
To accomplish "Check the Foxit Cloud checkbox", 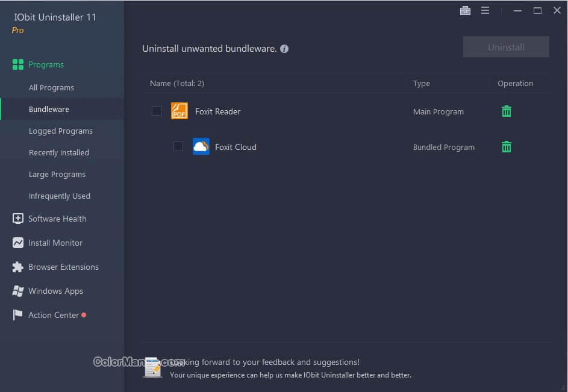I will coord(178,146).
